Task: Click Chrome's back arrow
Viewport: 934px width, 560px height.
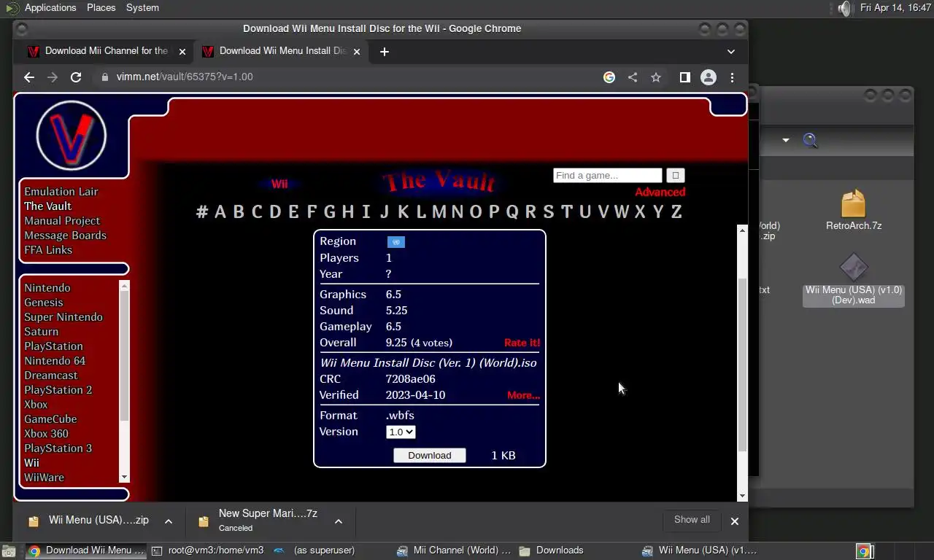Action: (29, 77)
